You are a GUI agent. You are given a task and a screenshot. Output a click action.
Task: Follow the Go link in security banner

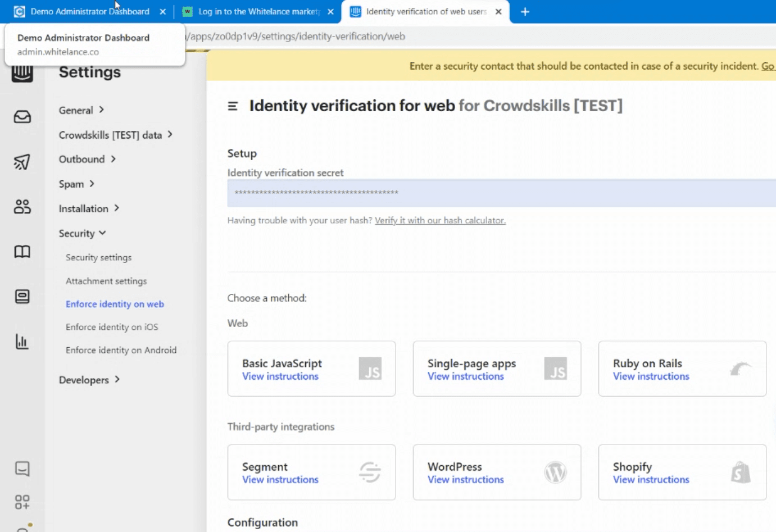pyautogui.click(x=768, y=66)
